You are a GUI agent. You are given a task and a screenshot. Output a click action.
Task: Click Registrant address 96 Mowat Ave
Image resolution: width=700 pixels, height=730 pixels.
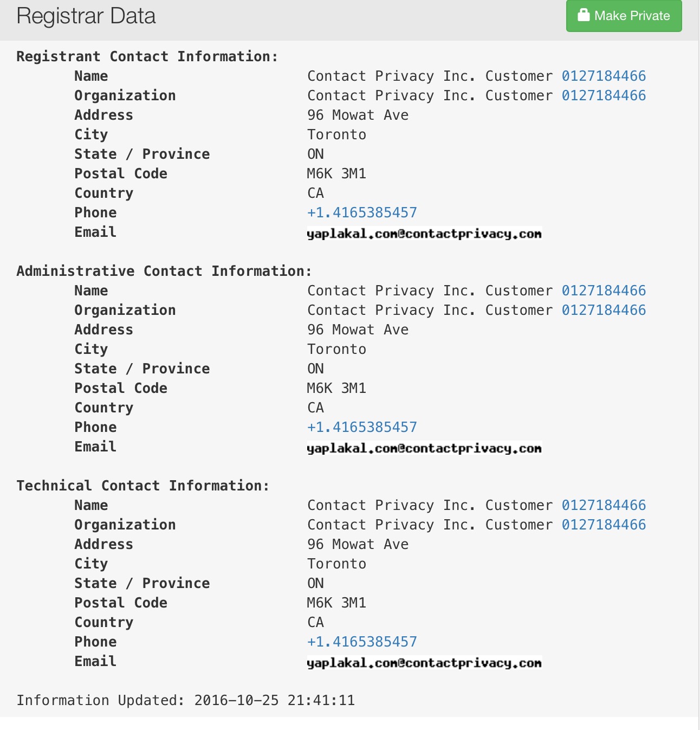(x=358, y=115)
